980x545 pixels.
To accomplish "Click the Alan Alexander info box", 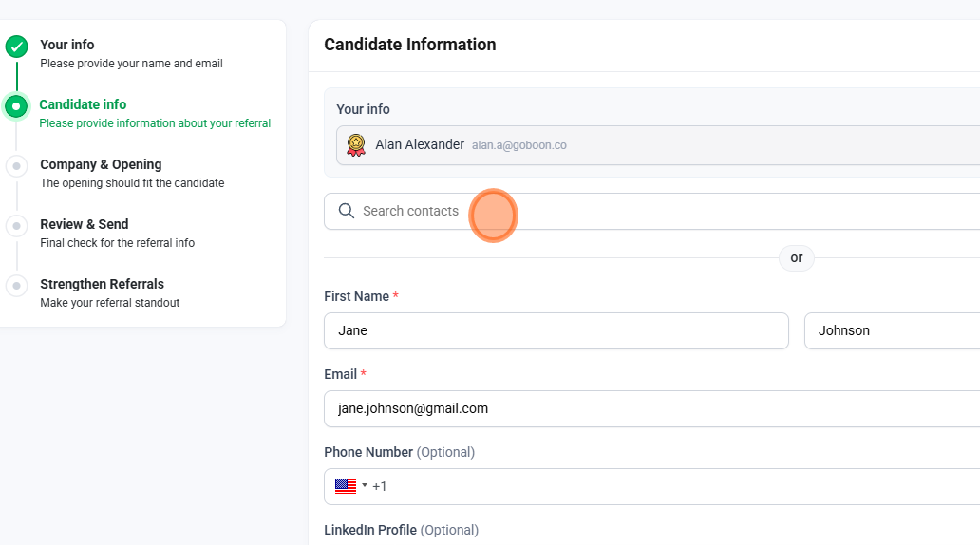I will point(658,145).
